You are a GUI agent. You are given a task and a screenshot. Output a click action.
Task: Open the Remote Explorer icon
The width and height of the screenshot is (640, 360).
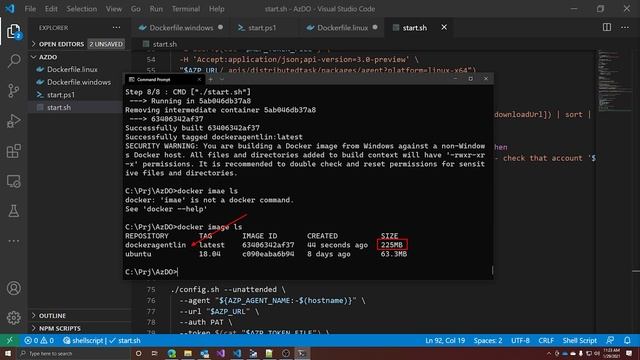tap(13, 181)
